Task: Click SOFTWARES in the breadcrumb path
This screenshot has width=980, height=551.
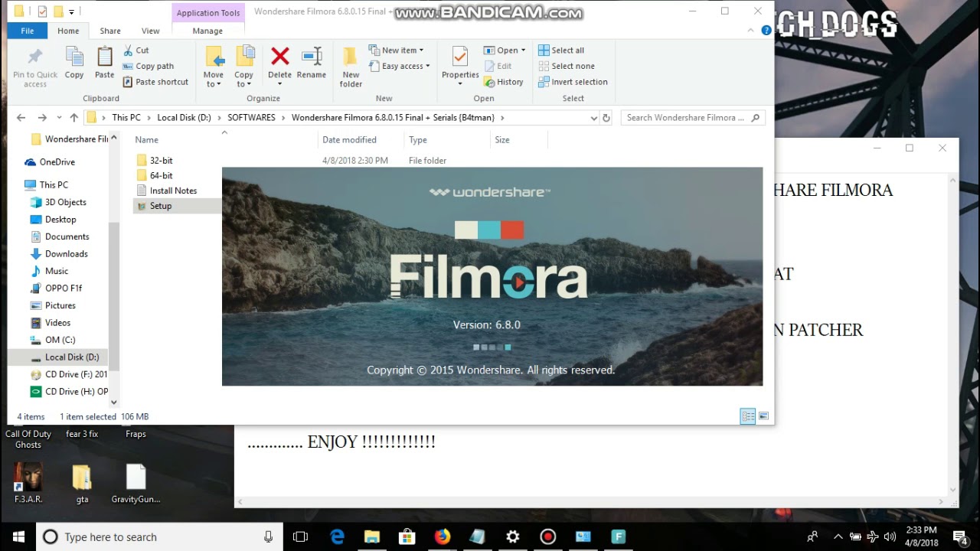Action: point(251,118)
